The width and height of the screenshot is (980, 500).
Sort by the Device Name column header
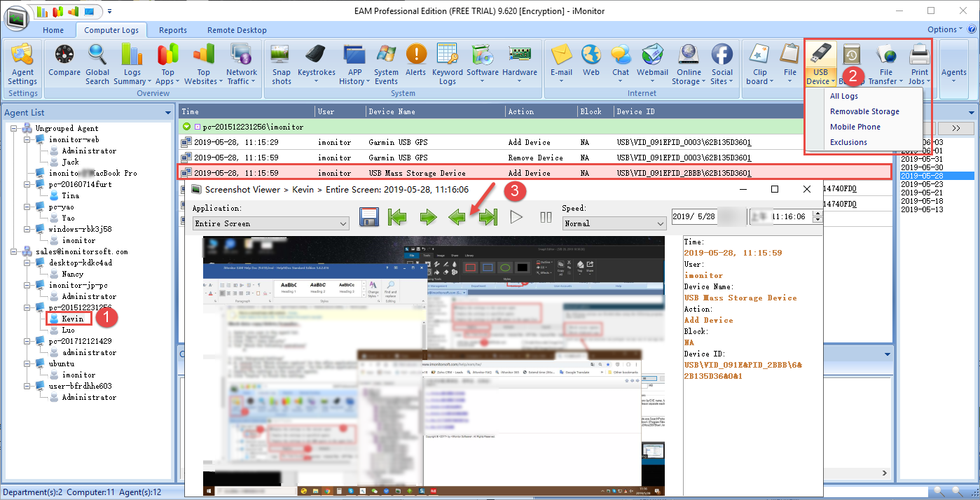435,111
